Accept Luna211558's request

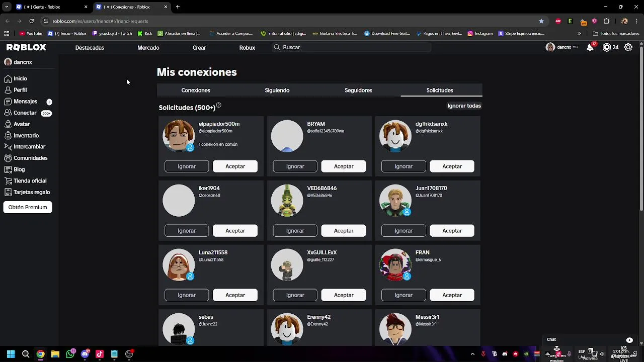click(235, 295)
